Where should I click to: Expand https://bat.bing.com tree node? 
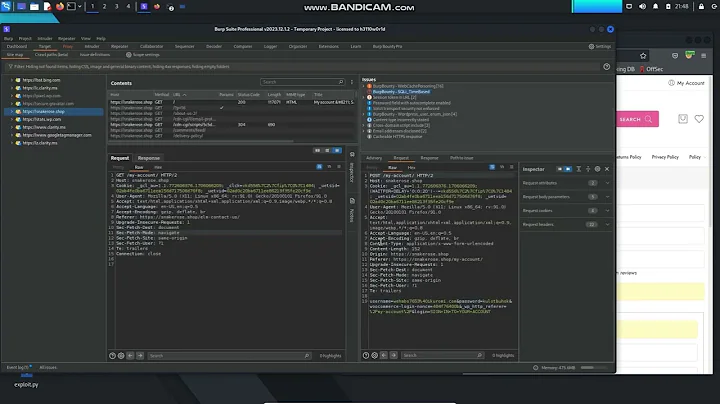pos(12,80)
